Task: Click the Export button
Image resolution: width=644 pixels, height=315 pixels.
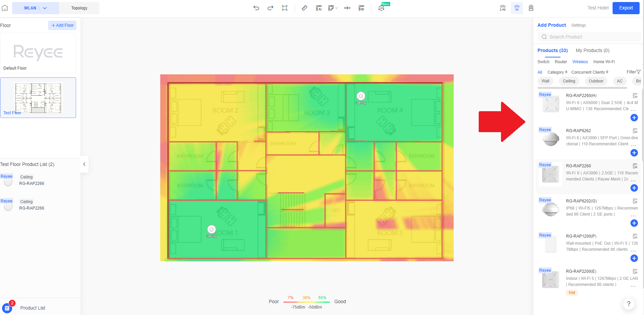Action: click(625, 8)
